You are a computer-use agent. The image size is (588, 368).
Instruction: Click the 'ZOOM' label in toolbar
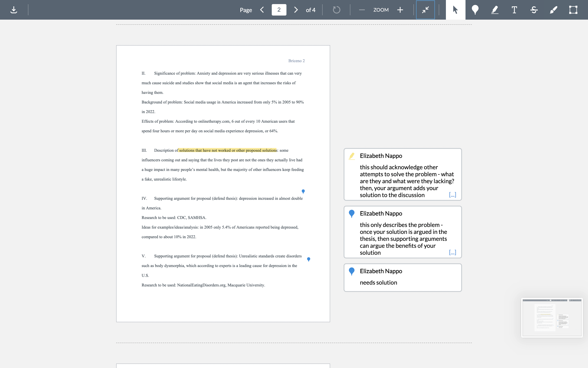click(381, 10)
